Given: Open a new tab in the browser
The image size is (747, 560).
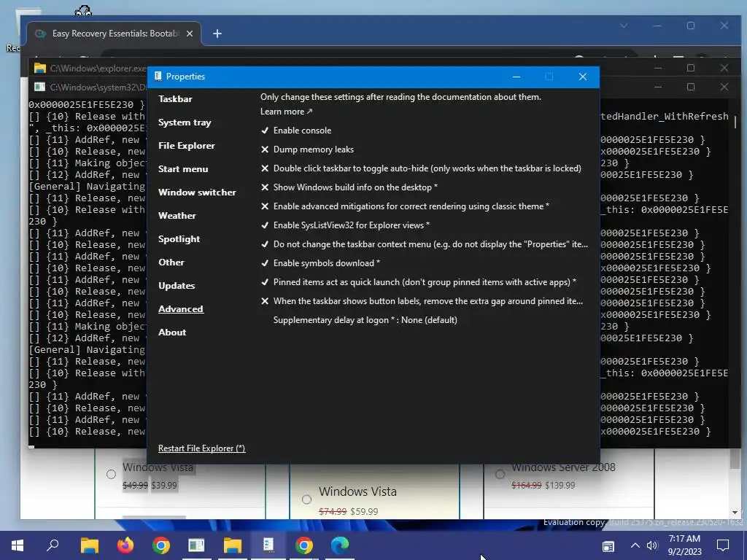Looking at the screenshot, I should (217, 34).
